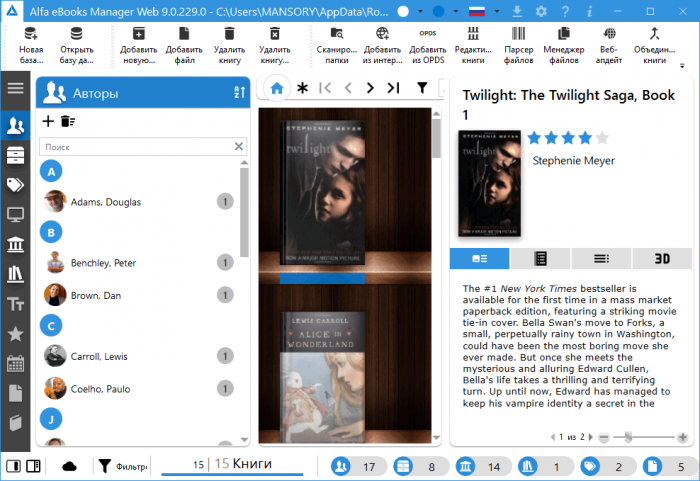Open the Favorites star in left sidebar
700x481 pixels.
coord(16,333)
